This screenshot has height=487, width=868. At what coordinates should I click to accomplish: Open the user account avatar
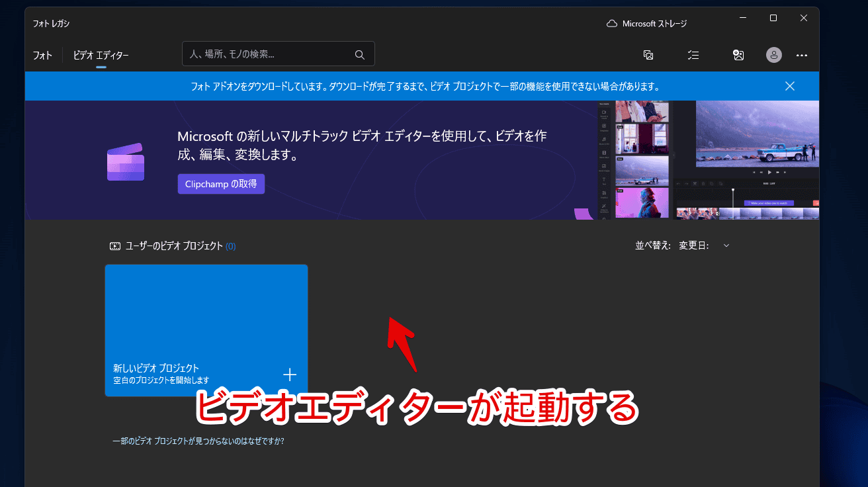773,55
